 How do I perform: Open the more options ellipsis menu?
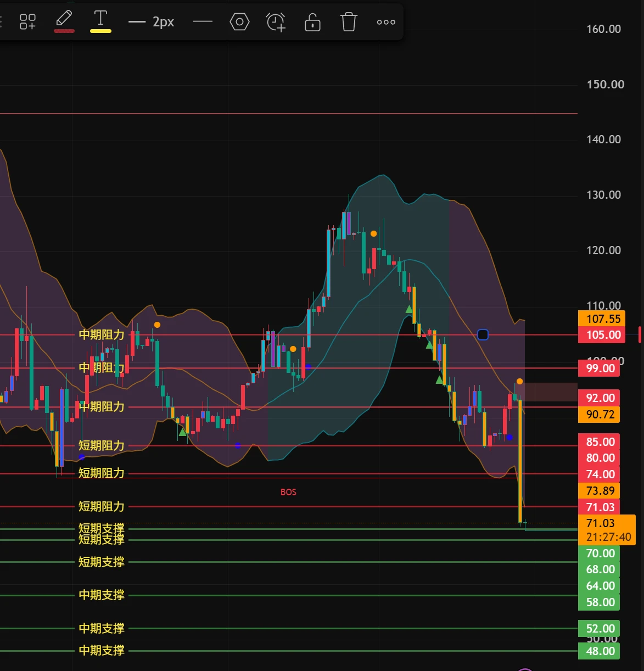pyautogui.click(x=386, y=23)
